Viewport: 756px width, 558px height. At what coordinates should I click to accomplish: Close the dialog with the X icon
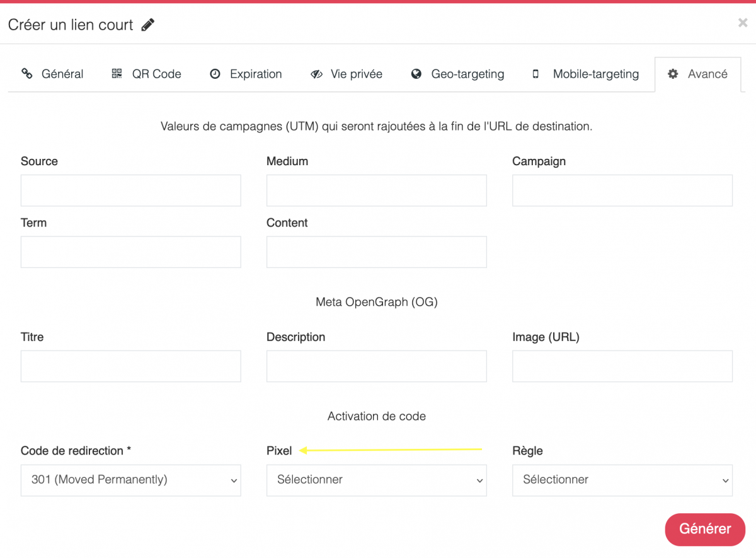[743, 23]
